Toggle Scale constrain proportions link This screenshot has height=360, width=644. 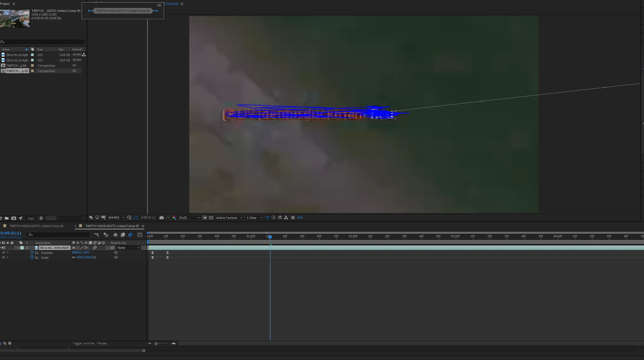[x=73, y=257]
